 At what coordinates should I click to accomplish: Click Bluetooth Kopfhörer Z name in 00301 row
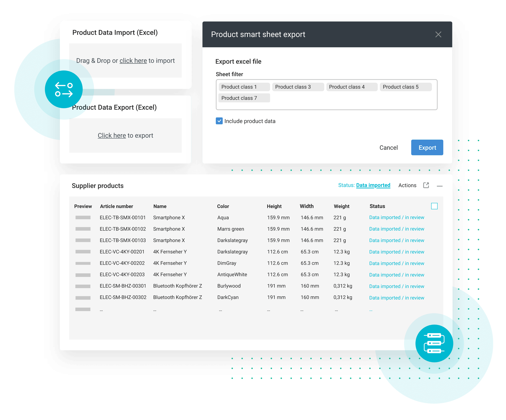tap(177, 286)
